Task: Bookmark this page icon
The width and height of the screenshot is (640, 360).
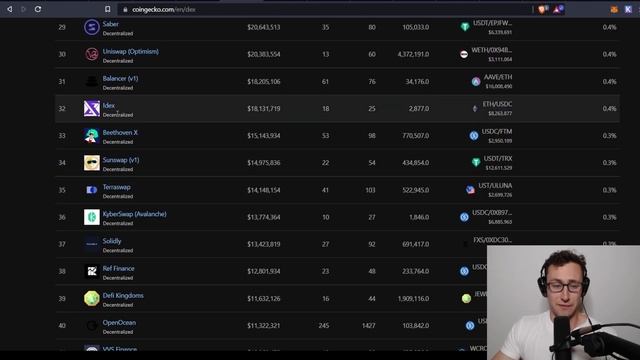Action: (x=107, y=9)
